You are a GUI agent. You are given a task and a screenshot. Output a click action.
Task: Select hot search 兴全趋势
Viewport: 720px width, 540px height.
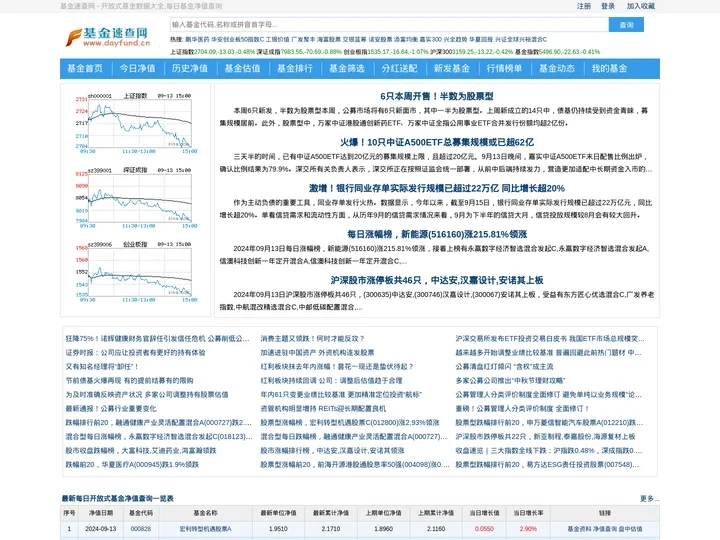coord(455,39)
